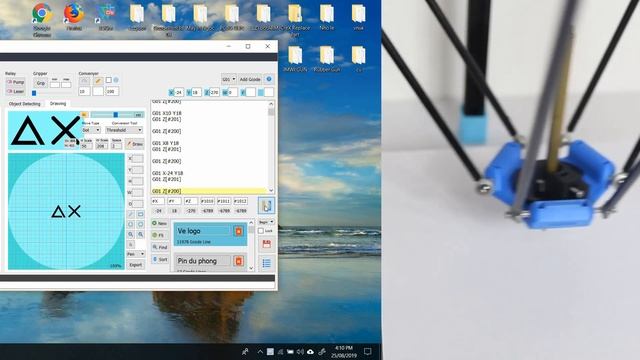Image resolution: width=640 pixels, height=360 pixels.
Task: Select highlighted G01 Z[#200] gcode line
Action: (x=209, y=191)
